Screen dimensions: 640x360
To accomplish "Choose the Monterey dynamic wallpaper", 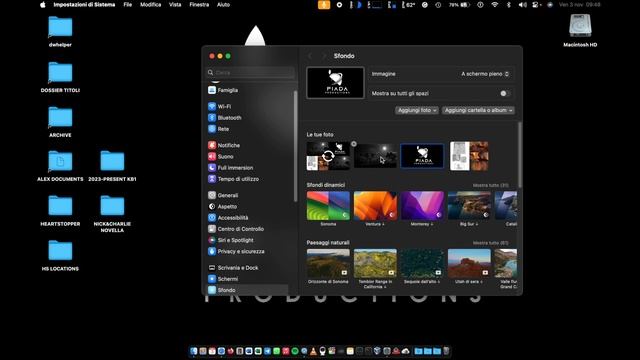I will point(422,206).
